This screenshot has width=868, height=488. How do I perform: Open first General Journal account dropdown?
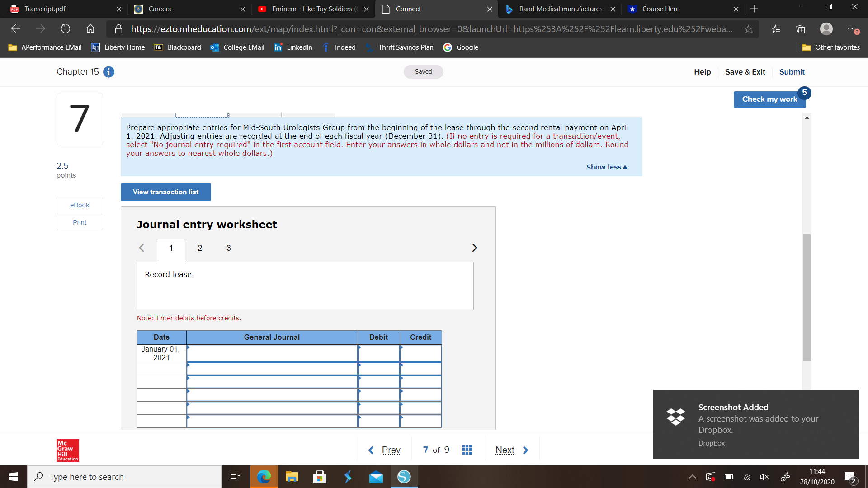tap(272, 353)
